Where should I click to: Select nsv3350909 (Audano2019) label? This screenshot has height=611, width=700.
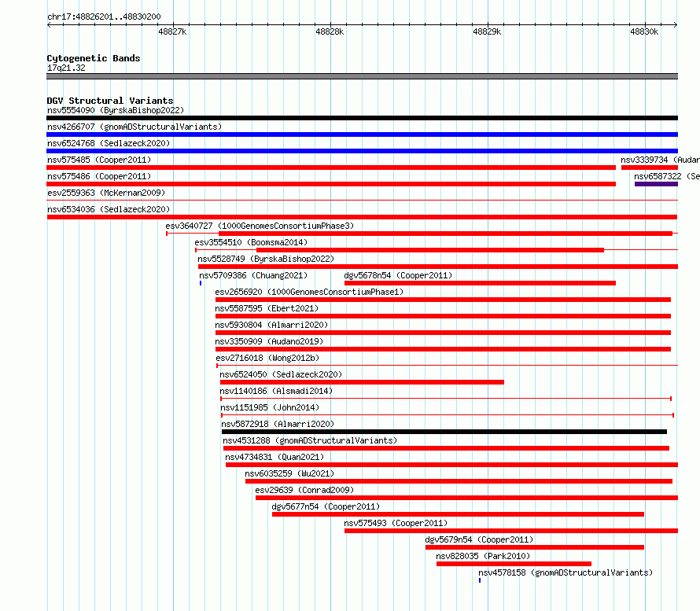pos(269,341)
